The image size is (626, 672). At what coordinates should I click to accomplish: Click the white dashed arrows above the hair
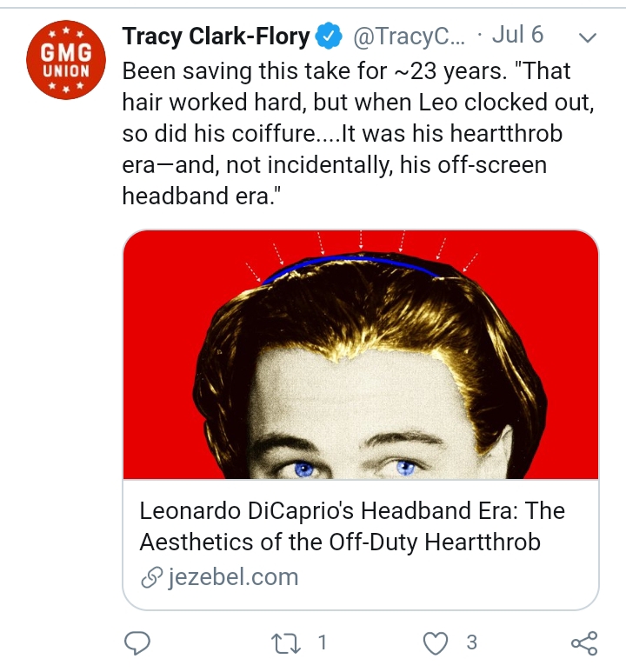(x=361, y=241)
